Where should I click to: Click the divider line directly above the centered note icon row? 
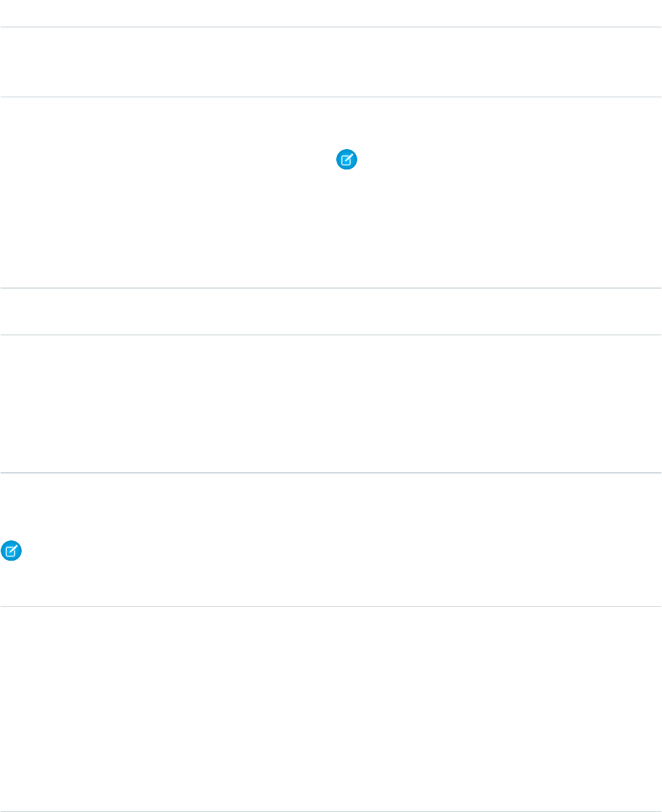pos(331,97)
